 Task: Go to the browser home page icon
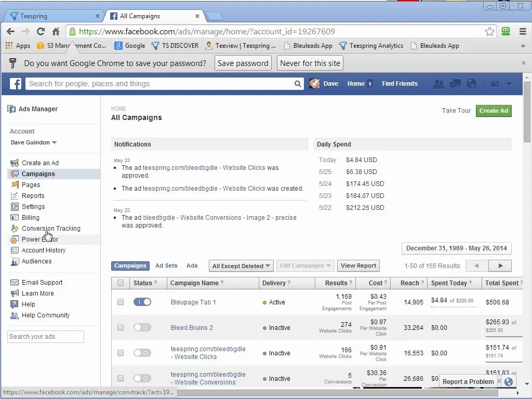click(56, 32)
